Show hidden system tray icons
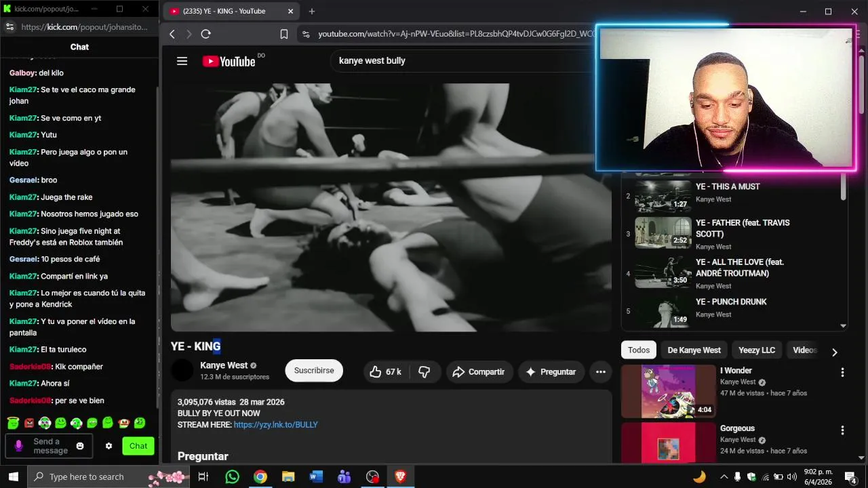Screen dimensions: 868x488 pyautogui.click(x=724, y=476)
